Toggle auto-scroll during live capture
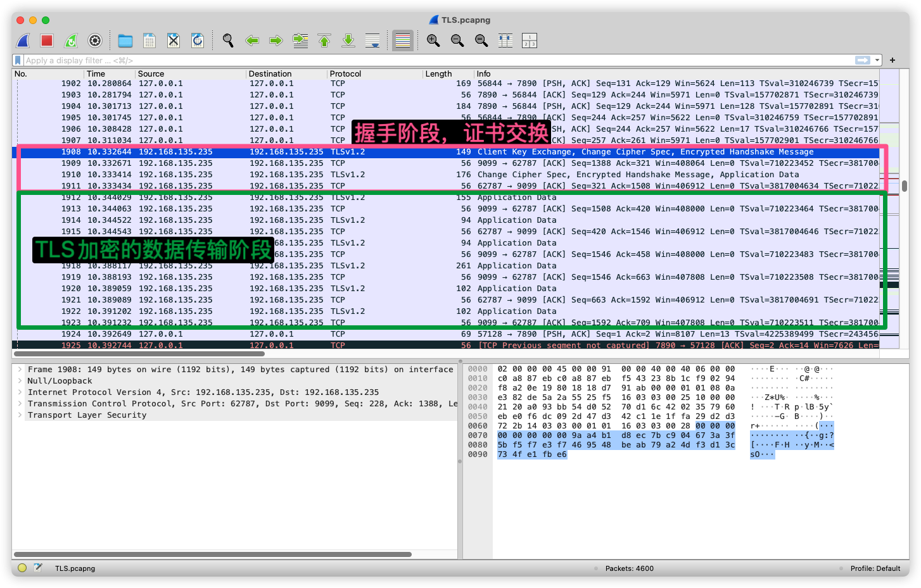 (372, 41)
